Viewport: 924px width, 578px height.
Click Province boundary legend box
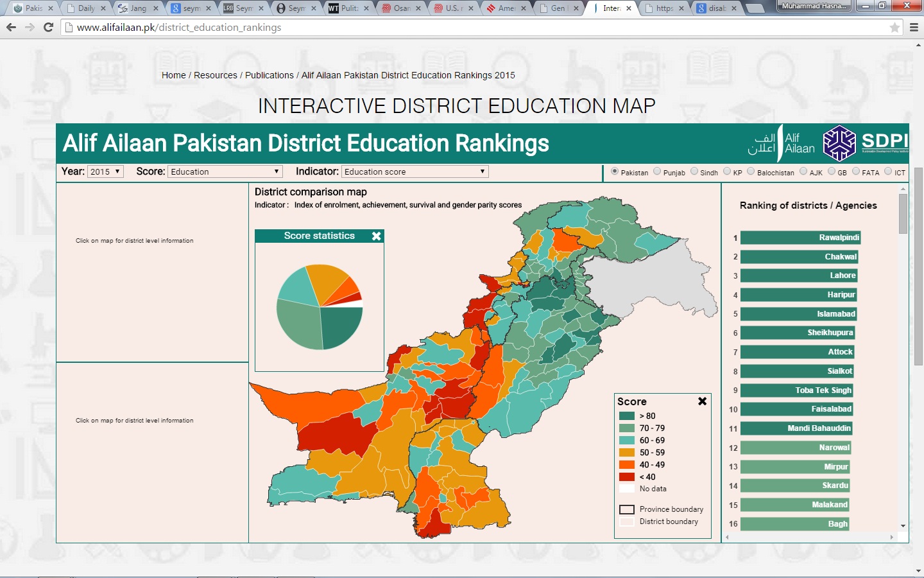(627, 510)
